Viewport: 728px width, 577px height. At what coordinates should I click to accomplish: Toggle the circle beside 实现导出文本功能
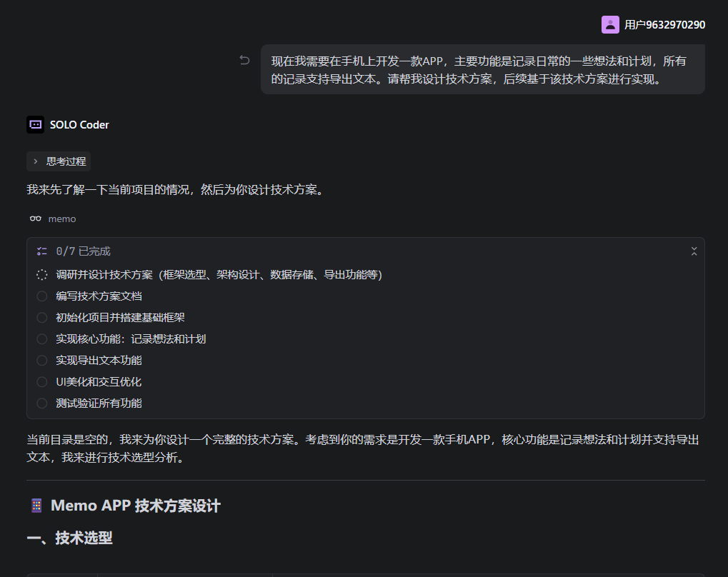42,361
